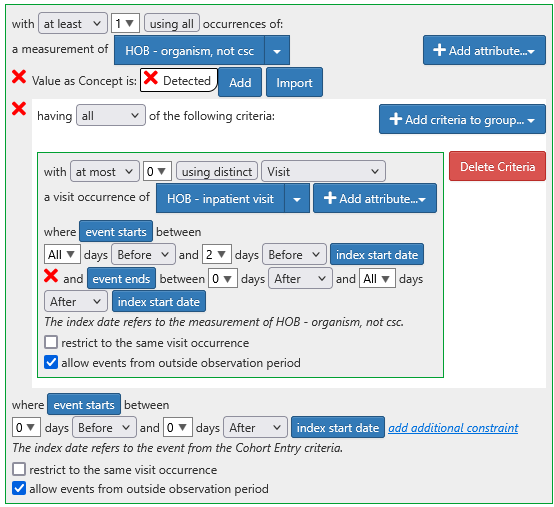Open Add criteria to group menu
The height and width of the screenshot is (507, 554).
click(x=462, y=119)
